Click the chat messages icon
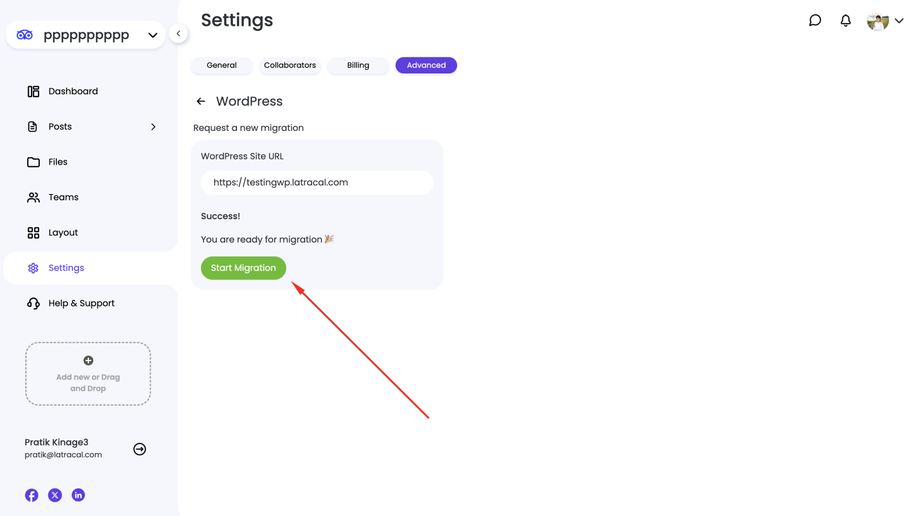This screenshot has width=920, height=516. click(x=815, y=20)
